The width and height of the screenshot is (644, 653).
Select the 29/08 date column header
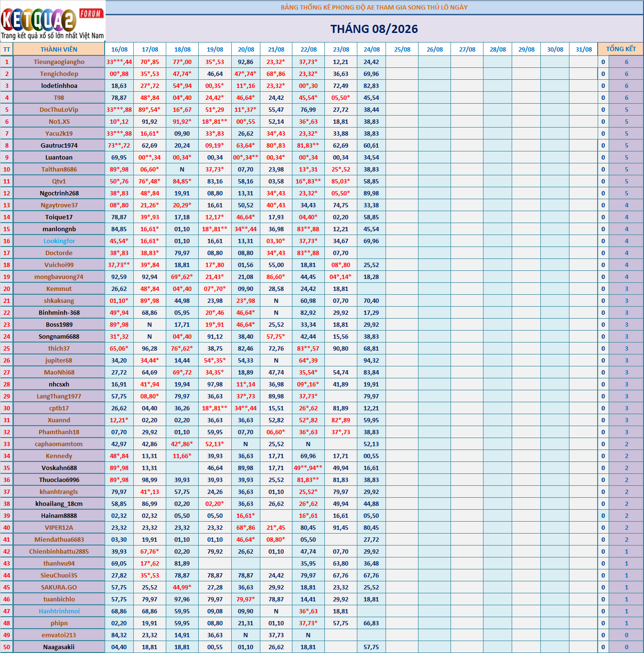[526, 50]
